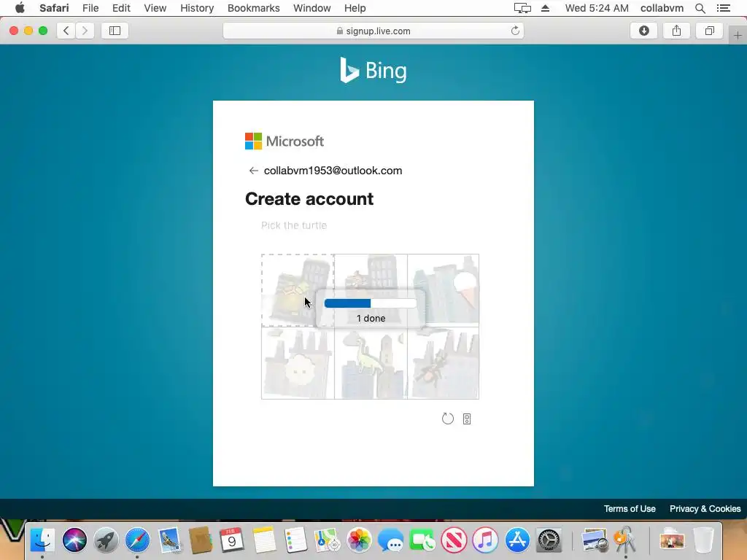
Task: Open FaceTime from the dock
Action: click(x=422, y=540)
